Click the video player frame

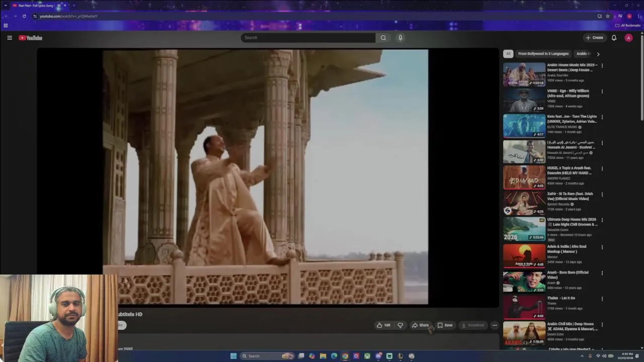pyautogui.click(x=268, y=177)
